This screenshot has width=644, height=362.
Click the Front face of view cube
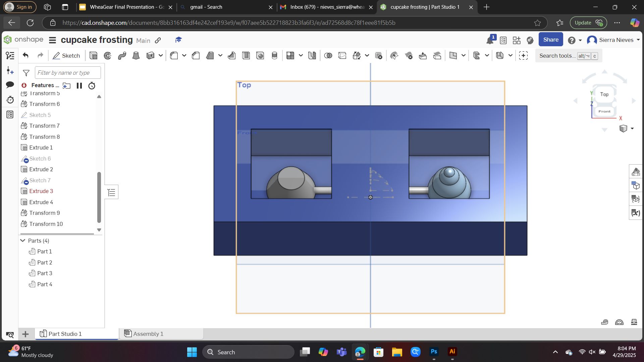click(604, 111)
